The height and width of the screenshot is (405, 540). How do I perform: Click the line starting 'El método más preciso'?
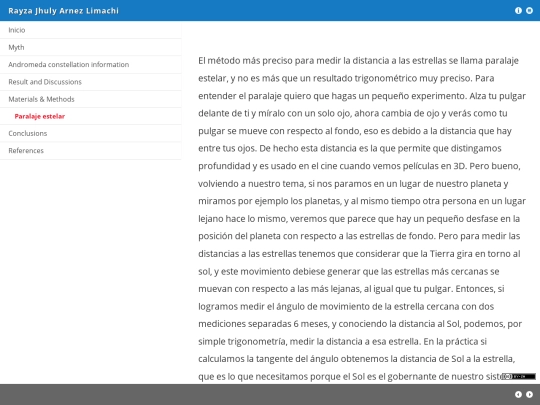tap(358, 61)
